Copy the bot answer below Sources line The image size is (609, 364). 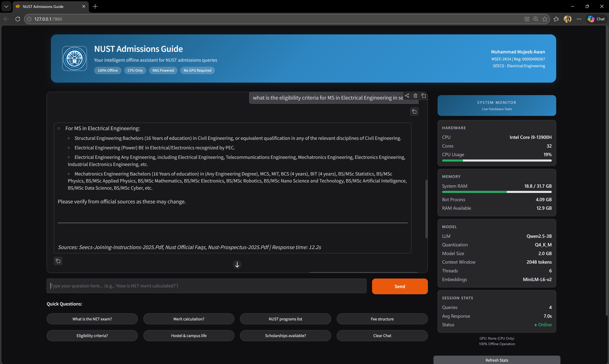click(58, 261)
